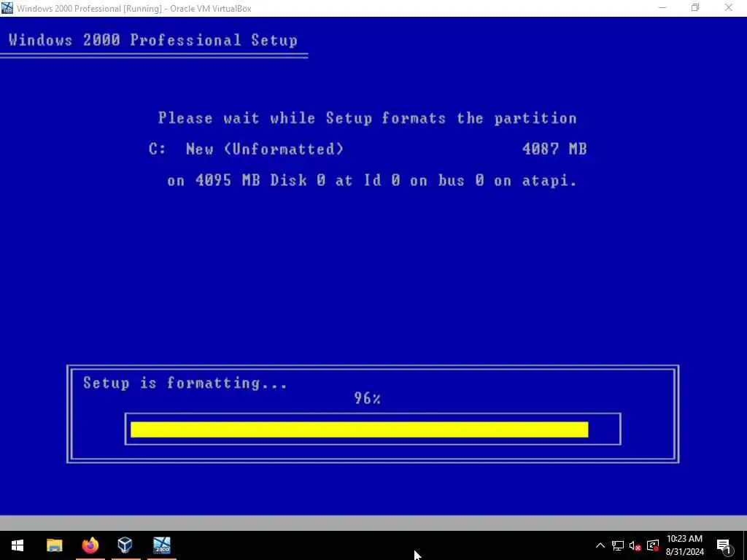747x560 pixels.
Task: Click the VirtualBox window title icon
Action: pos(7,8)
